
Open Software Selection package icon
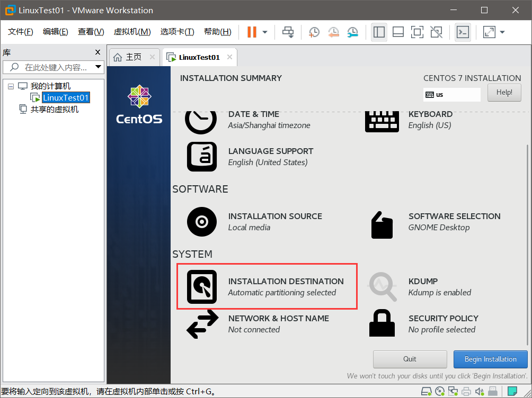click(382, 225)
